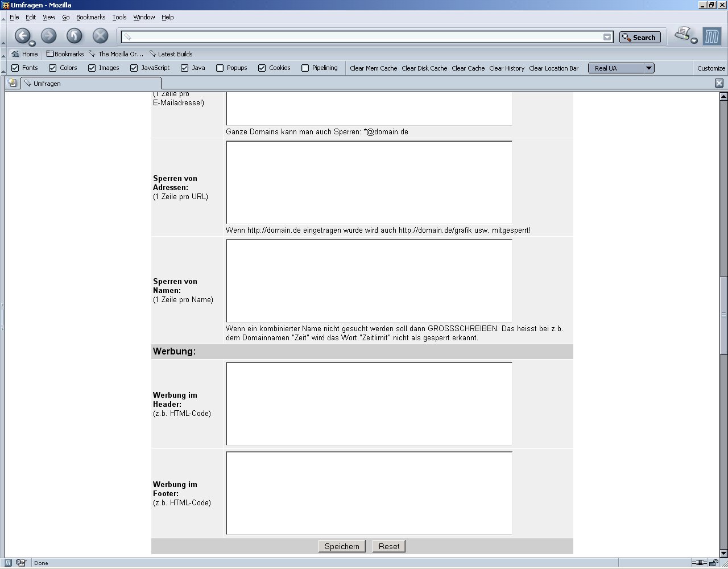
Task: Click into the Werbung im Footer textarea
Action: click(369, 493)
